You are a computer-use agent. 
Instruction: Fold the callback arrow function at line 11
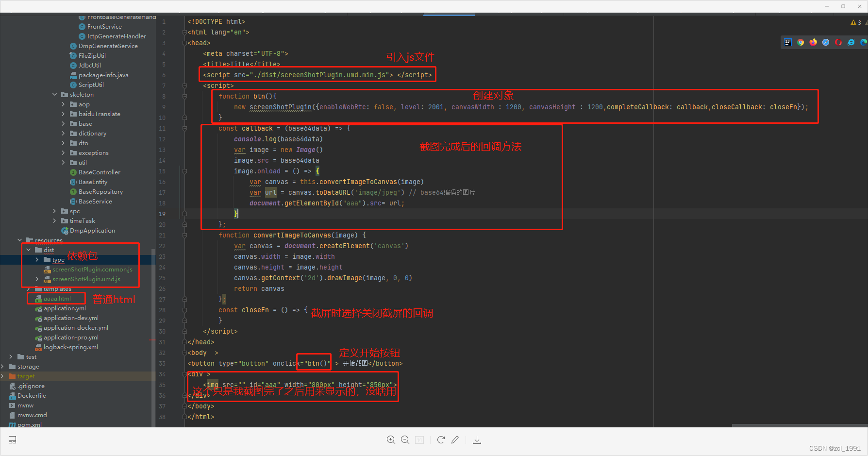[x=184, y=129]
